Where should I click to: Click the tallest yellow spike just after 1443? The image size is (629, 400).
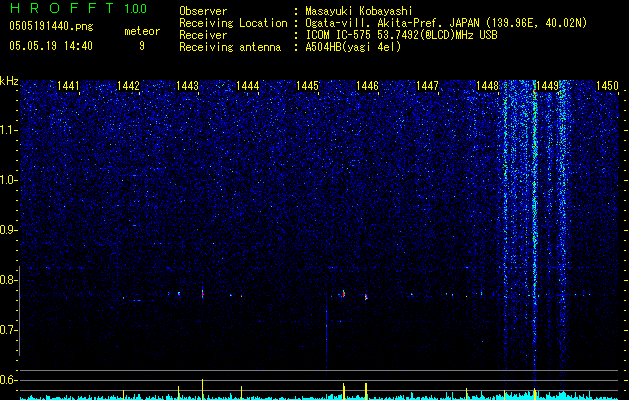tap(203, 389)
